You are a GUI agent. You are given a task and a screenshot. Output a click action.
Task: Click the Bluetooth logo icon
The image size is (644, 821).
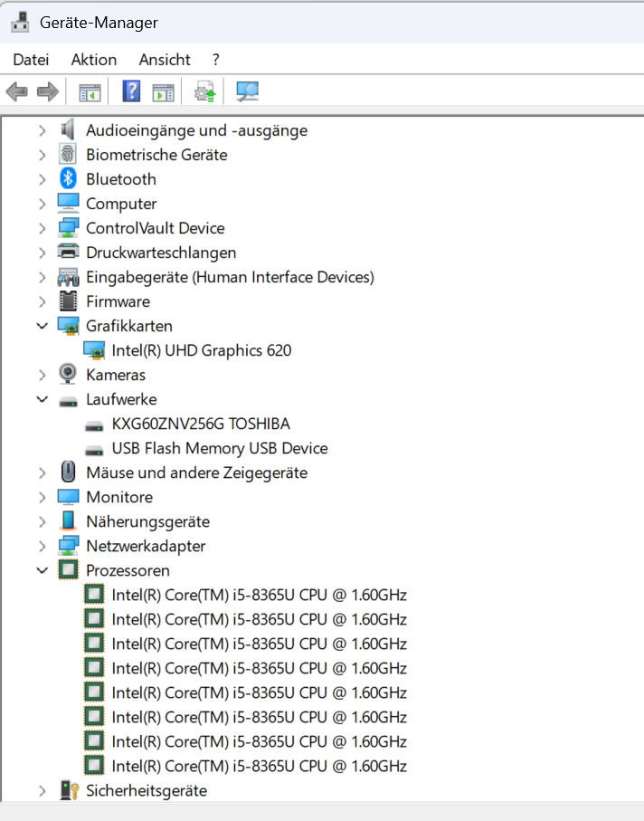[x=68, y=178]
